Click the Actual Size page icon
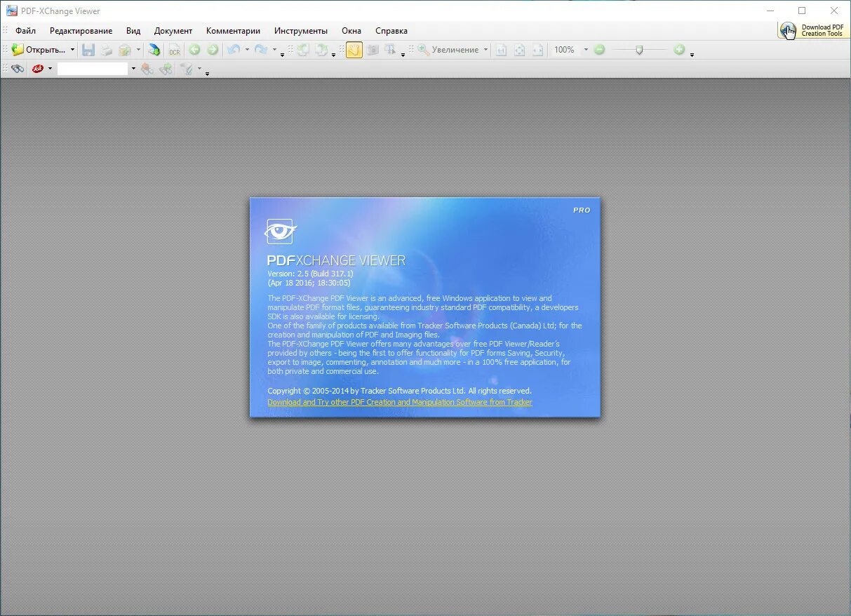851x616 pixels. 501,50
